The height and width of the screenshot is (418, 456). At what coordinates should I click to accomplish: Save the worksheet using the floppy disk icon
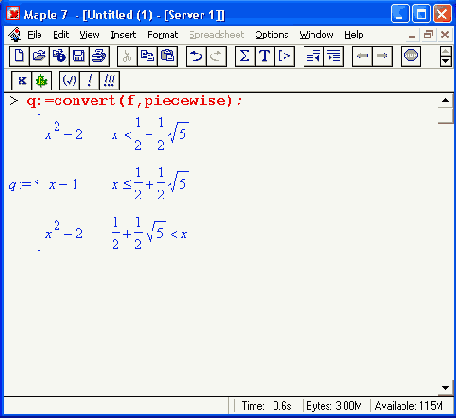pyautogui.click(x=79, y=56)
